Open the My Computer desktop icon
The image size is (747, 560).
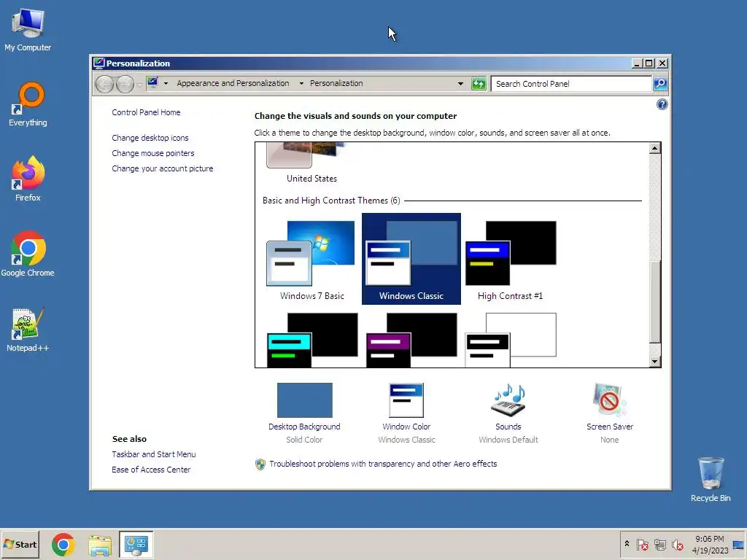point(28,29)
